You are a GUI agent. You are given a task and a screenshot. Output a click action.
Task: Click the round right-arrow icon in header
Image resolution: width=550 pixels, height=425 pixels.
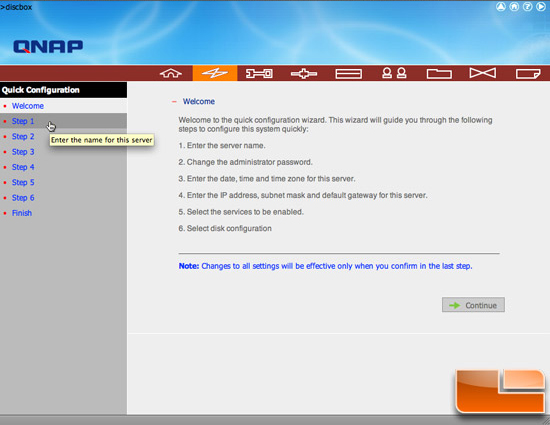541,6
